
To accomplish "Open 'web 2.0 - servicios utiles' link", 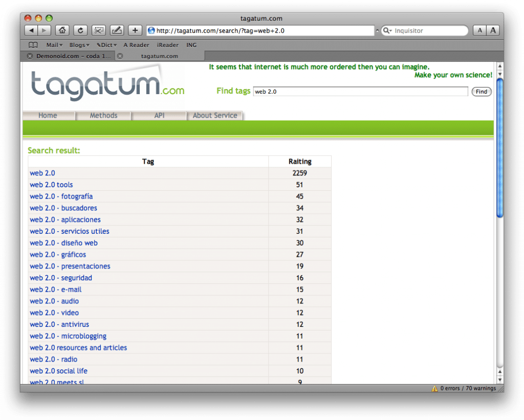I will tap(70, 231).
